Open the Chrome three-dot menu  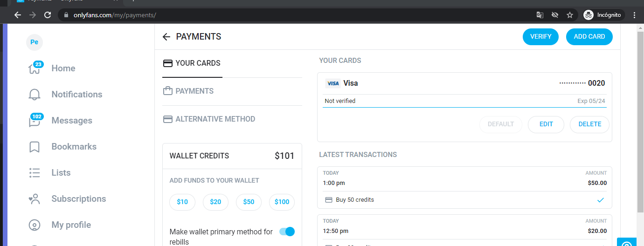(x=634, y=15)
